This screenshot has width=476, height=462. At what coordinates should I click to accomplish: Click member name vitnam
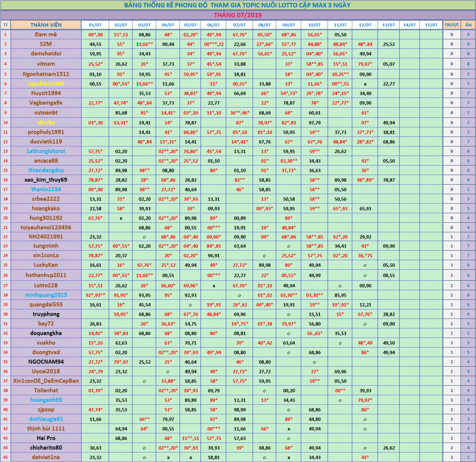[x=46, y=64]
